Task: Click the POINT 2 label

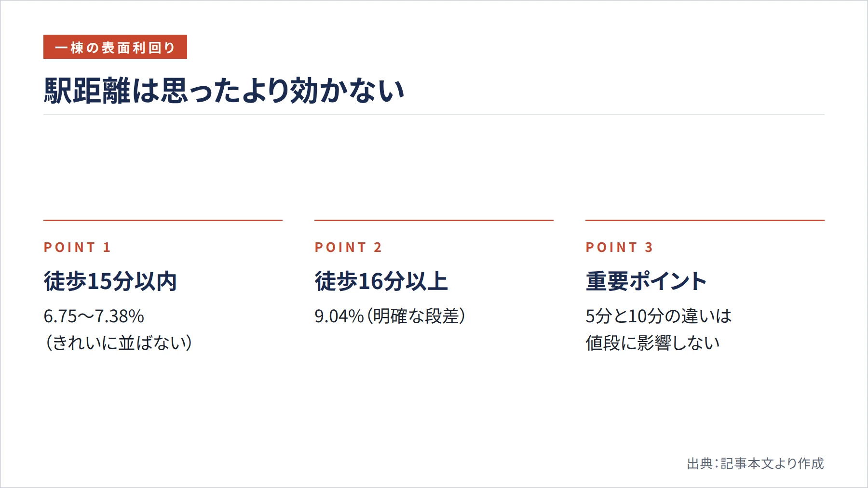Action: point(348,248)
